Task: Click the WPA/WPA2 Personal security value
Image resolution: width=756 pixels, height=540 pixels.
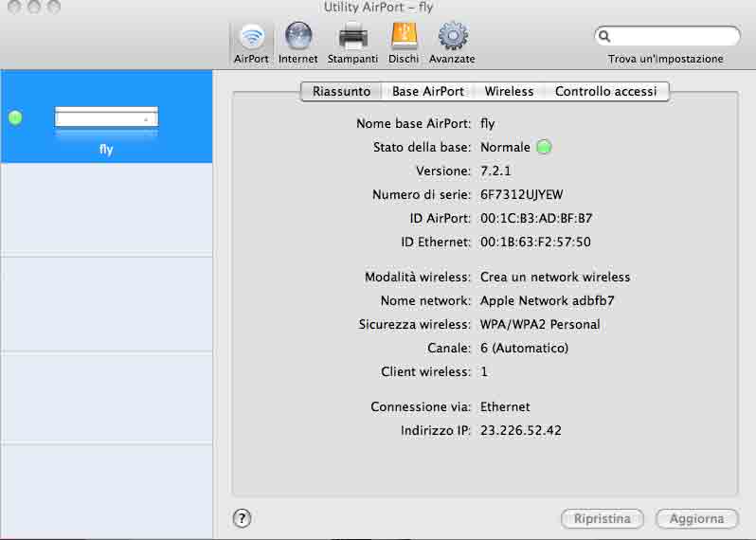Action: tap(540, 325)
